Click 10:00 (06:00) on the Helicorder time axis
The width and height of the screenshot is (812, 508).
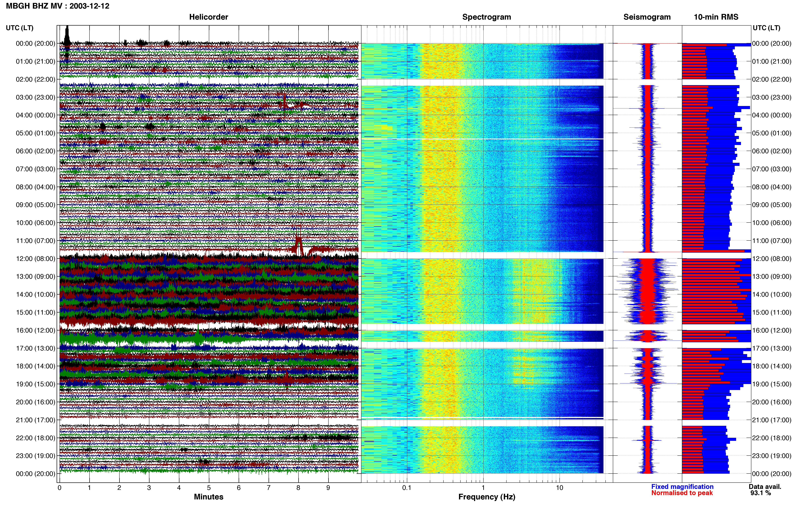click(x=35, y=223)
